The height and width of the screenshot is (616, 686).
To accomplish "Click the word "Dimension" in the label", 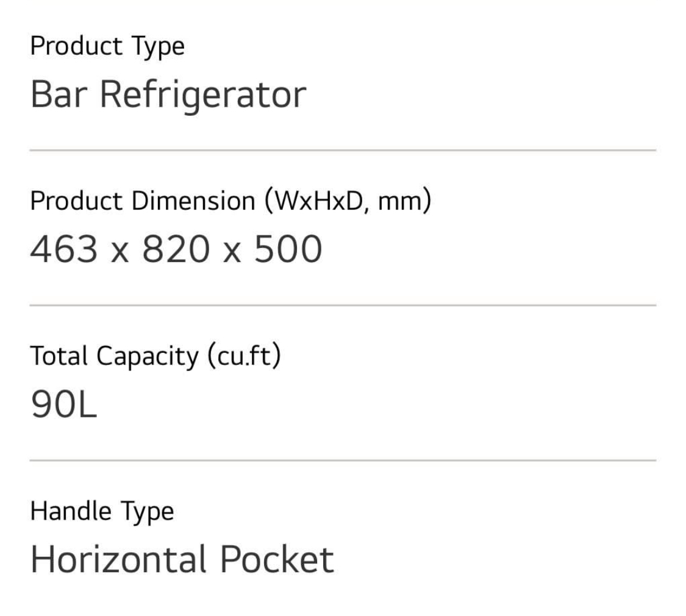I will (193, 201).
